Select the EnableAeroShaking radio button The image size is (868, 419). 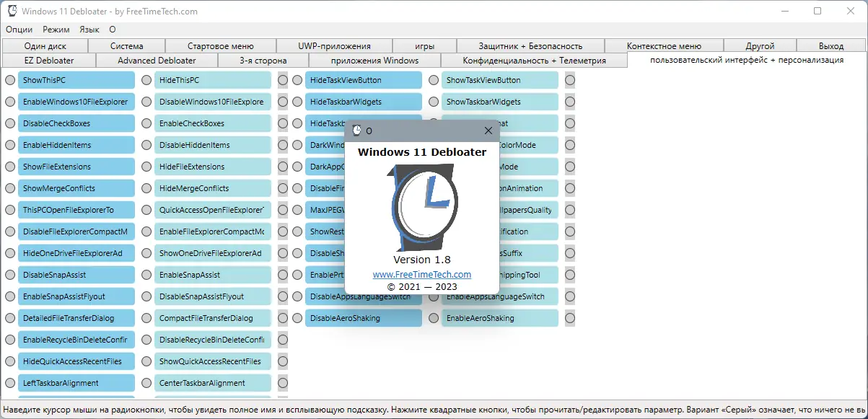coord(434,318)
